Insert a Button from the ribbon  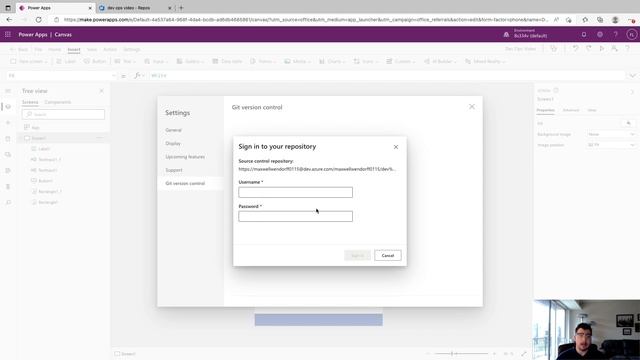tap(95, 61)
